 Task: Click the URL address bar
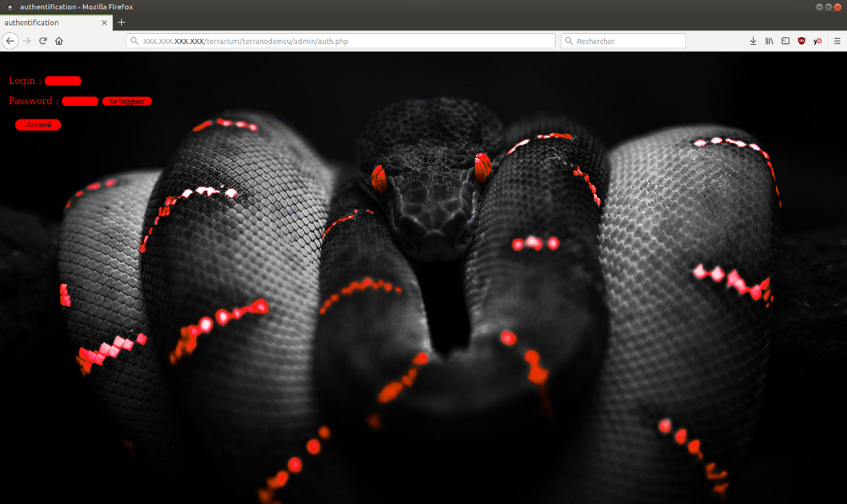tap(339, 41)
